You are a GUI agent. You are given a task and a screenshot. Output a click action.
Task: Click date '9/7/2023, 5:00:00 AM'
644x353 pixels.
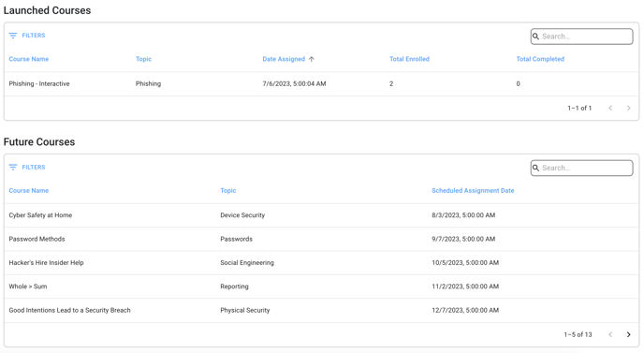(463, 239)
